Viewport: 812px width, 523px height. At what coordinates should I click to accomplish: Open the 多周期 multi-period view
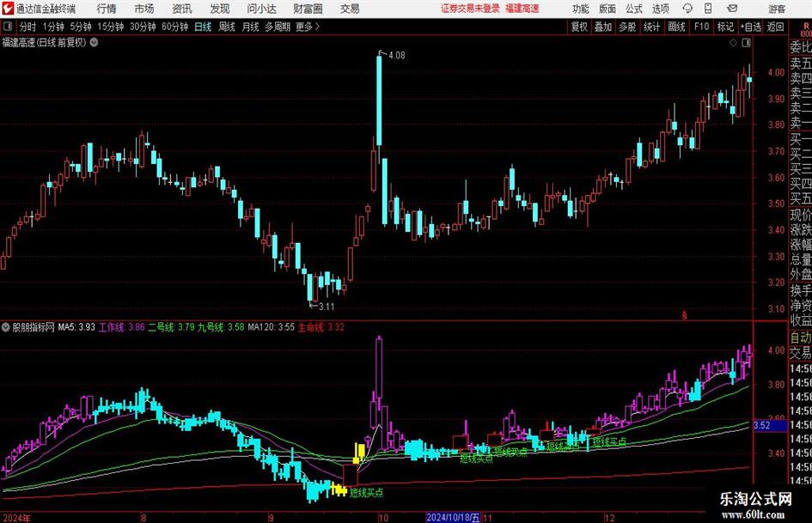[x=278, y=27]
